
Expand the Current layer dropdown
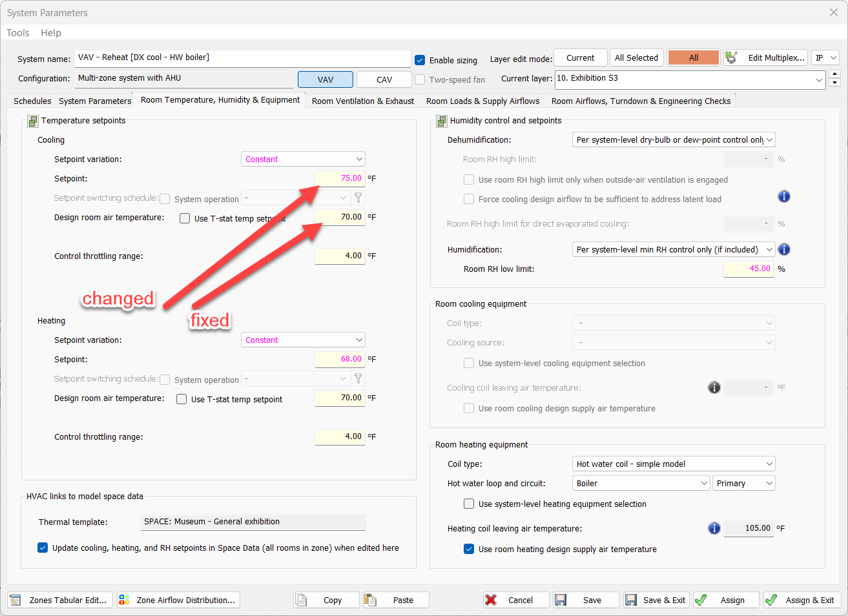(819, 80)
